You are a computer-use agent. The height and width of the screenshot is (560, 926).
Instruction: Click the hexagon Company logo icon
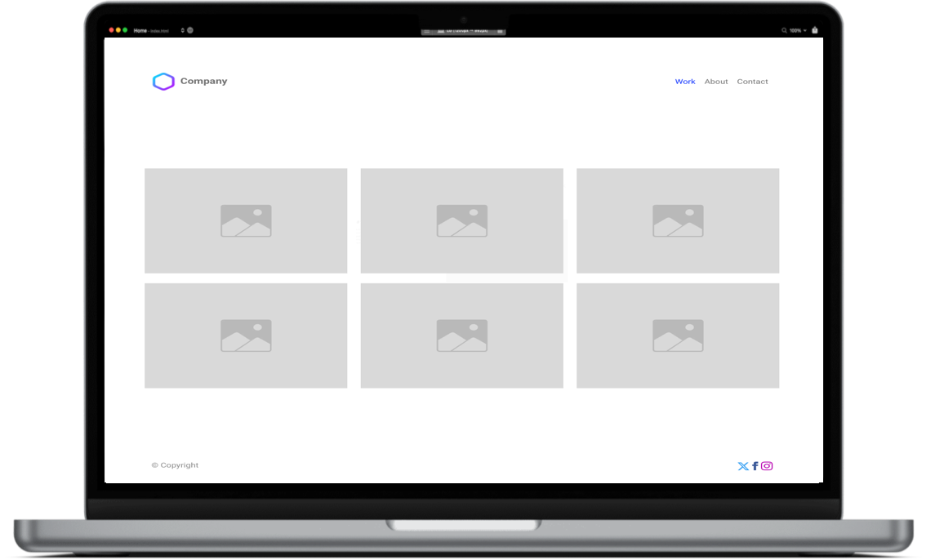[163, 82]
